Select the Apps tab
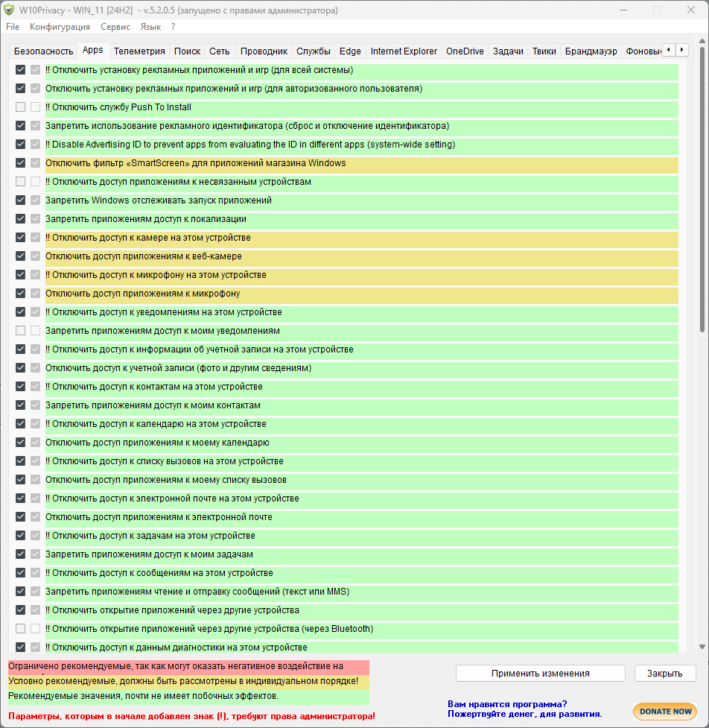Image resolution: width=709 pixels, height=728 pixels. 93,50
